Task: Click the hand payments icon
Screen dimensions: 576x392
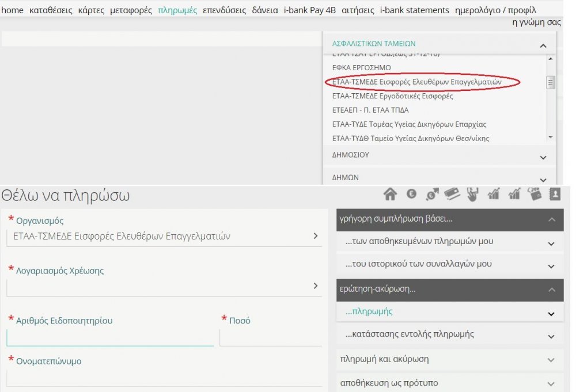Action: (472, 195)
